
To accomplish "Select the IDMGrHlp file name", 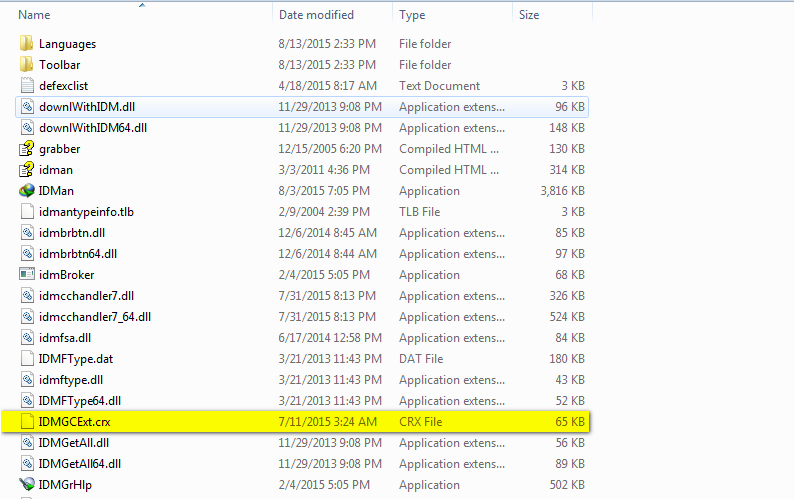I will click(65, 485).
